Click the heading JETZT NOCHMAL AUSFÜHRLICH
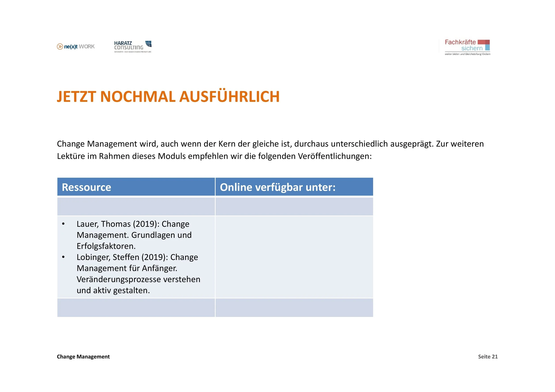 pyautogui.click(x=168, y=97)
